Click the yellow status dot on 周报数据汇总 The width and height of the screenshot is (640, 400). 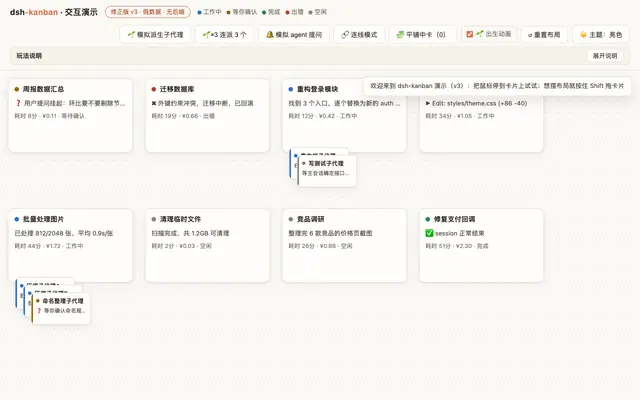(17, 89)
